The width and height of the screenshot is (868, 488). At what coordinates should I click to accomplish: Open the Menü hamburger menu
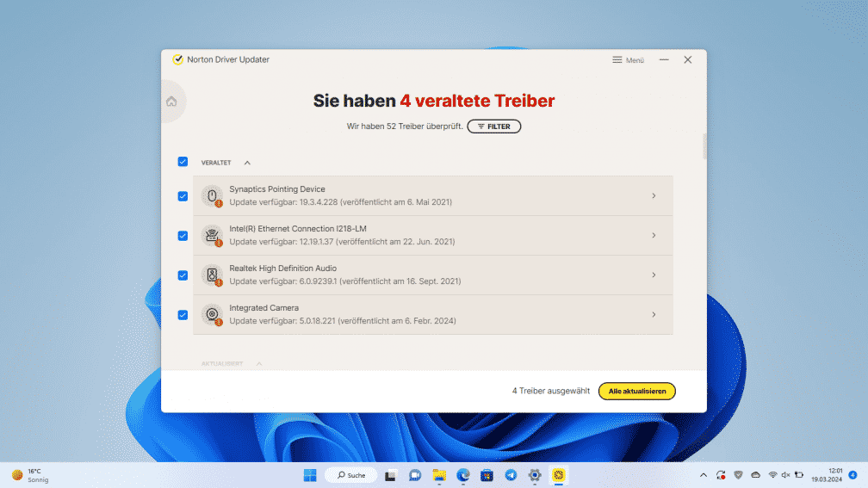tap(629, 59)
